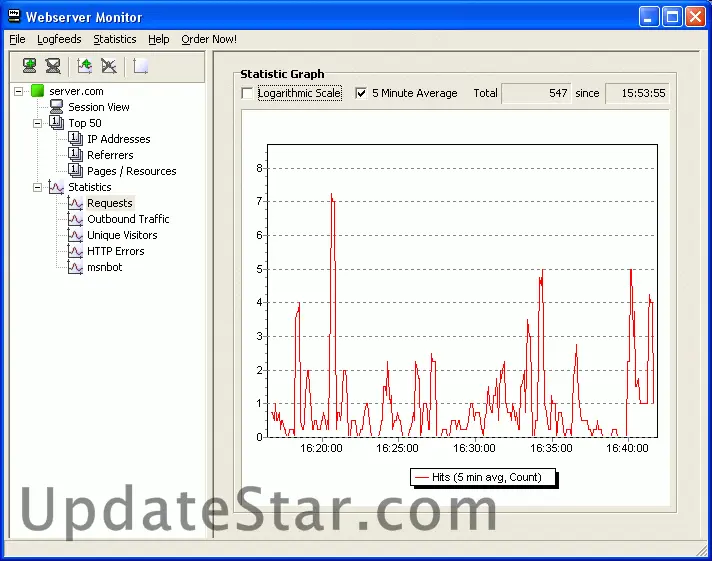Screen dimensions: 712x561
Task: Collapse the server.com tree node
Action: (x=18, y=91)
